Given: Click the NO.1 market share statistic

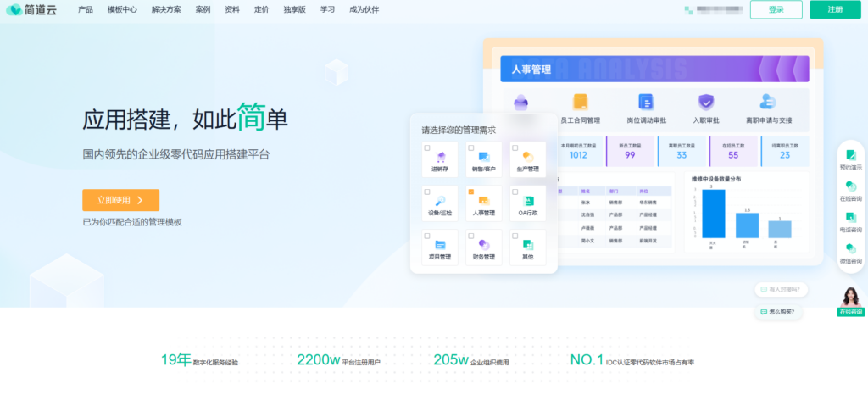Looking at the screenshot, I should pos(587,360).
